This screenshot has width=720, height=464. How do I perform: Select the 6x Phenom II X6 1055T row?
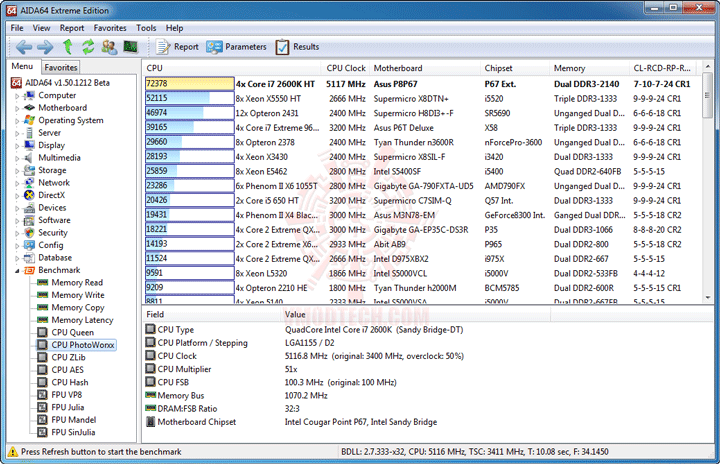coord(423,186)
